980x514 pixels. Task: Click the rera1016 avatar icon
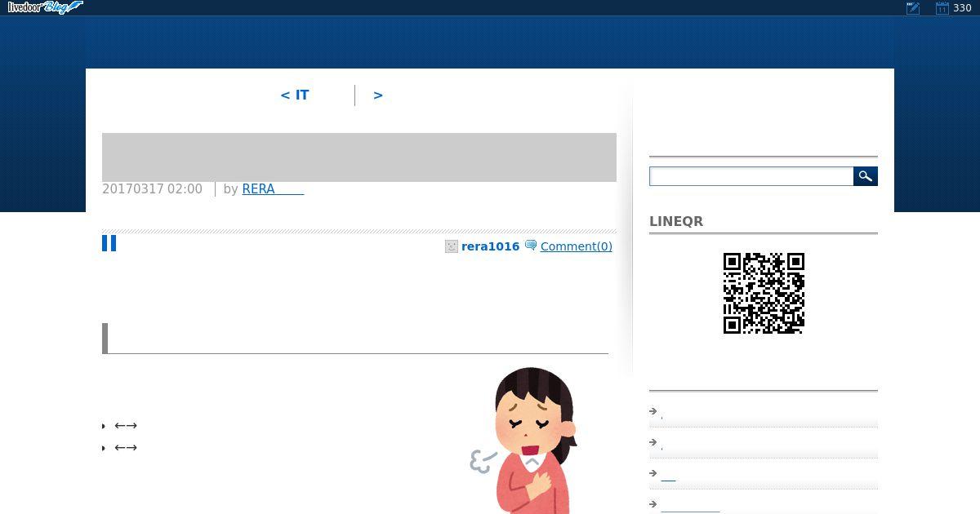click(x=452, y=246)
